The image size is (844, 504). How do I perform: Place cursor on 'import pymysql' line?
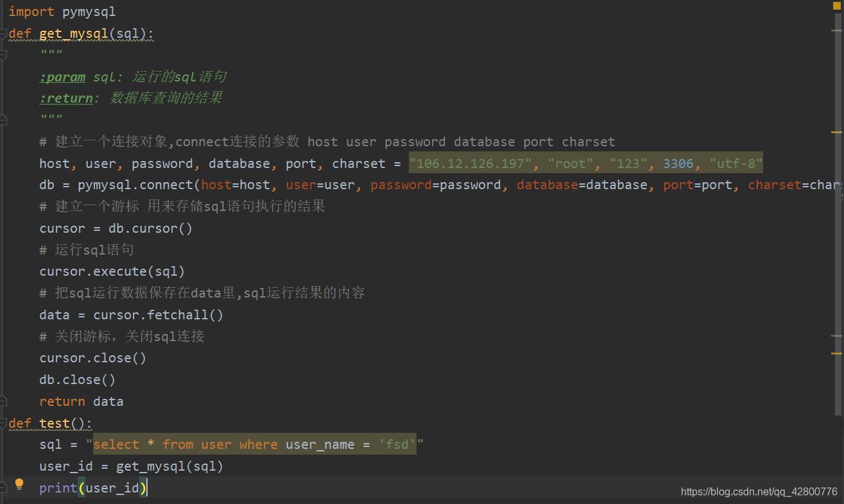(62, 12)
